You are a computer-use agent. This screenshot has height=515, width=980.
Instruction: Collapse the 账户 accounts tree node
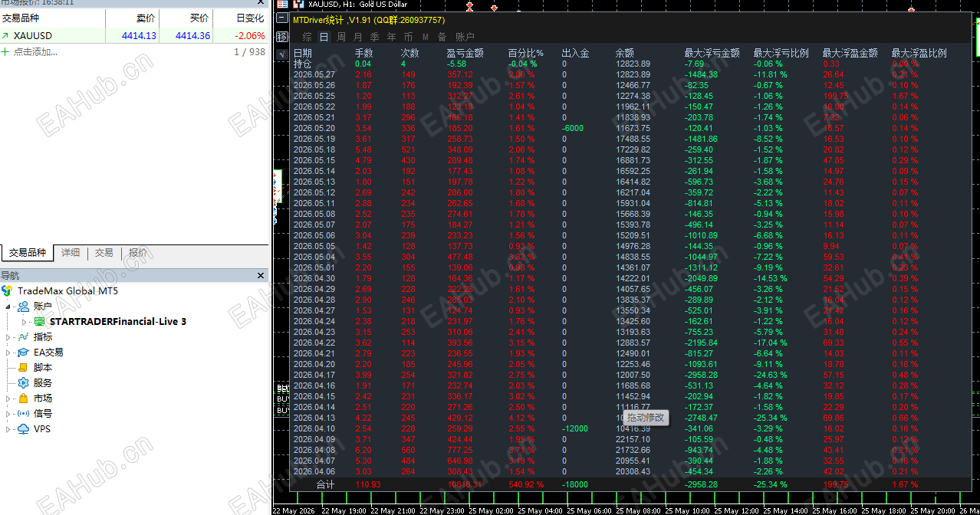(x=8, y=307)
